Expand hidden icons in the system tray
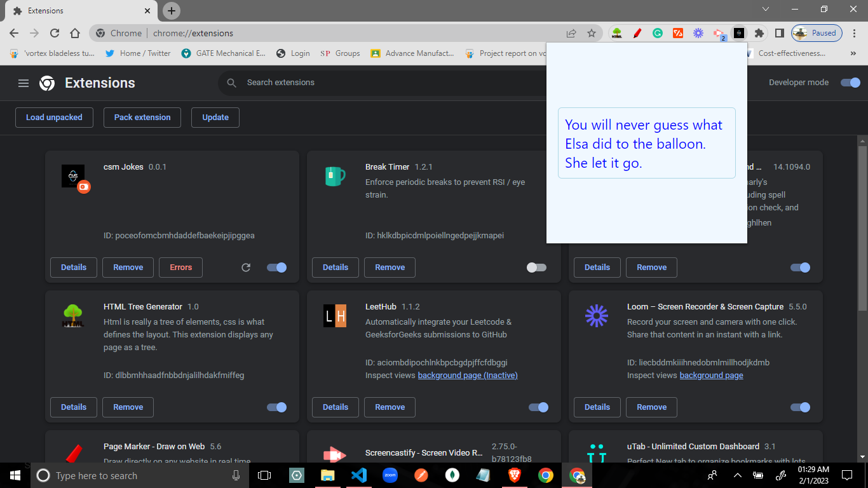Viewport: 868px width, 488px height. click(x=737, y=475)
